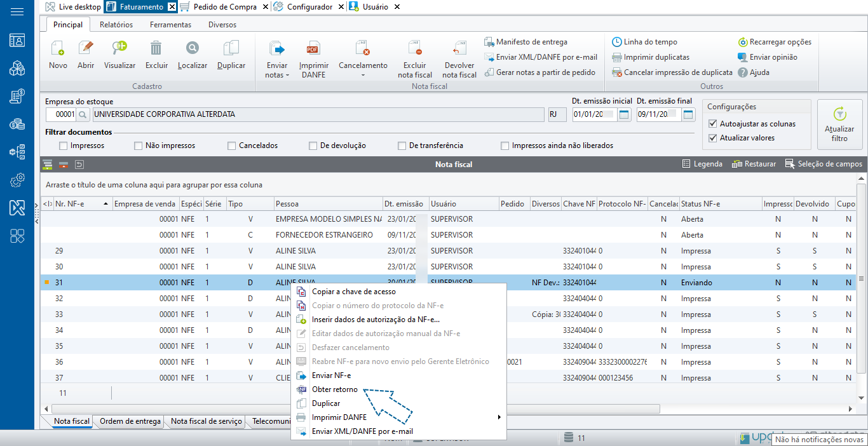868x446 pixels.
Task: Click the coins financial icon in sidebar
Action: pos(17,124)
